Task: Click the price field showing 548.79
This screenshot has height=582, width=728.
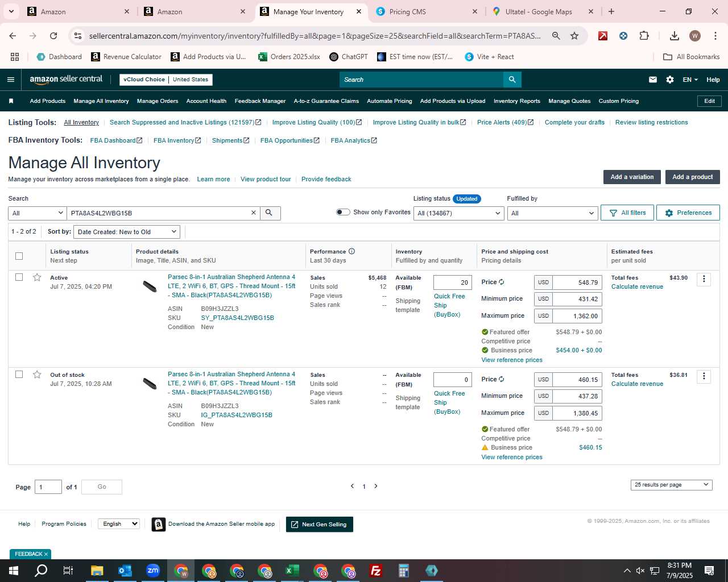Action: point(577,282)
